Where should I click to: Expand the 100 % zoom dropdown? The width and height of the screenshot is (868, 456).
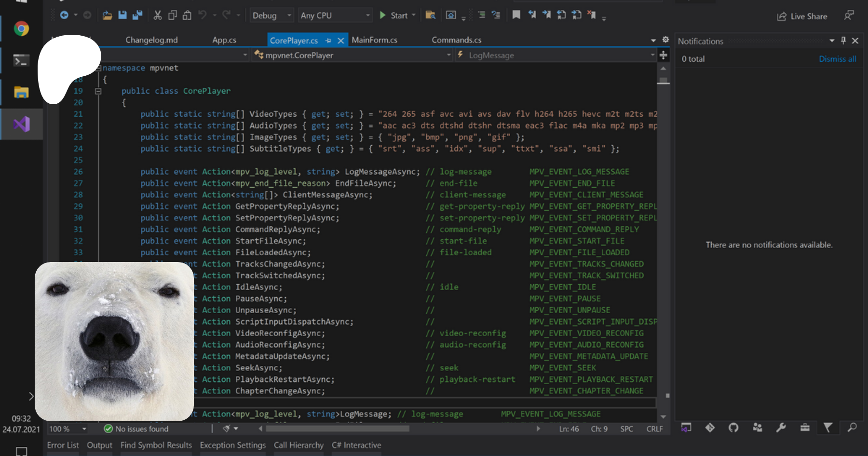click(x=84, y=429)
